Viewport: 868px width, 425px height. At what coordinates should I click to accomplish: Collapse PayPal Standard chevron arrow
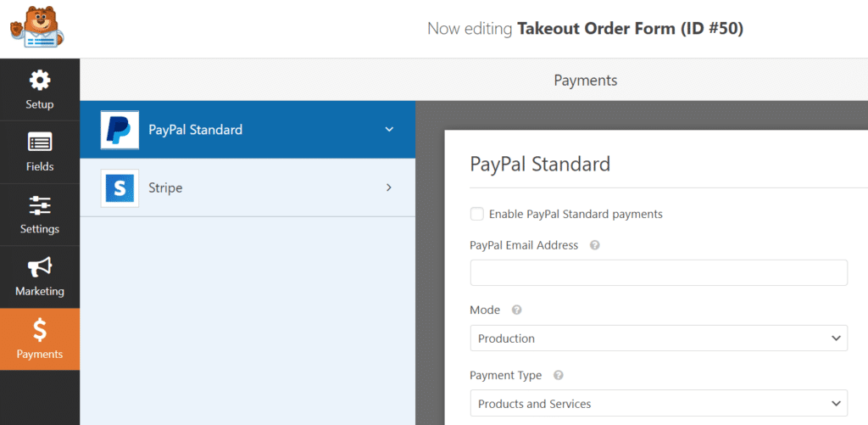coord(389,130)
